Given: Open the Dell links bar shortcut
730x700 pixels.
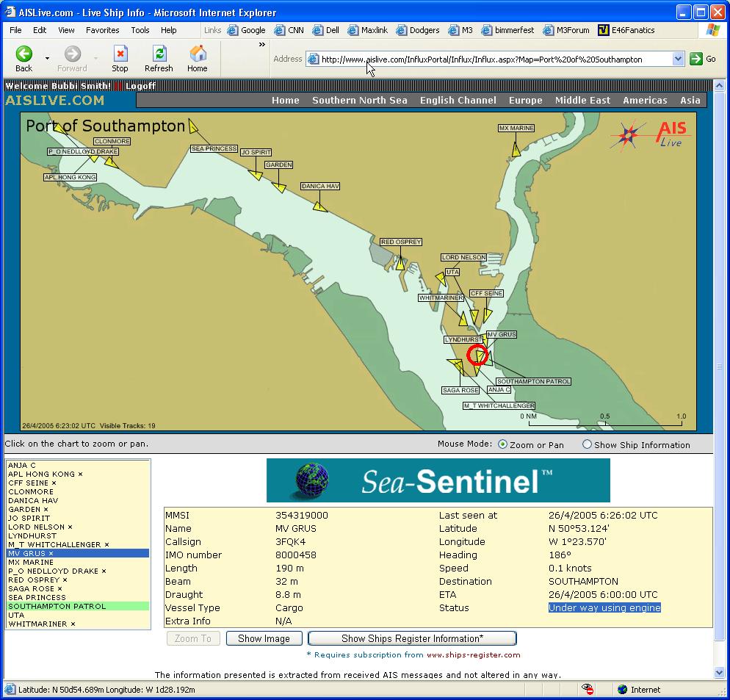Looking at the screenshot, I should (325, 30).
